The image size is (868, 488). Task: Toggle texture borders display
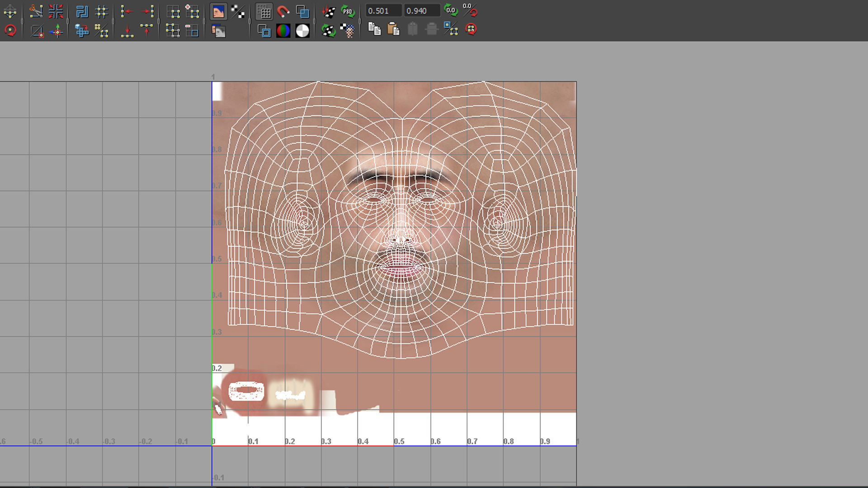[x=264, y=31]
